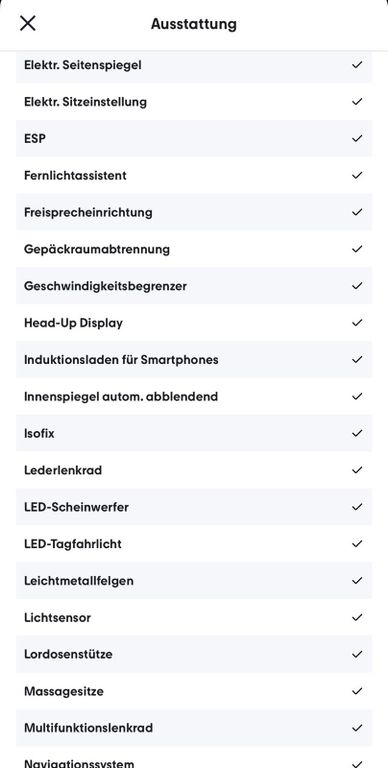Screen dimensions: 388x768
Task: Click the checkmark next to Elektr. Seitenspiegel
Action: [357, 64]
